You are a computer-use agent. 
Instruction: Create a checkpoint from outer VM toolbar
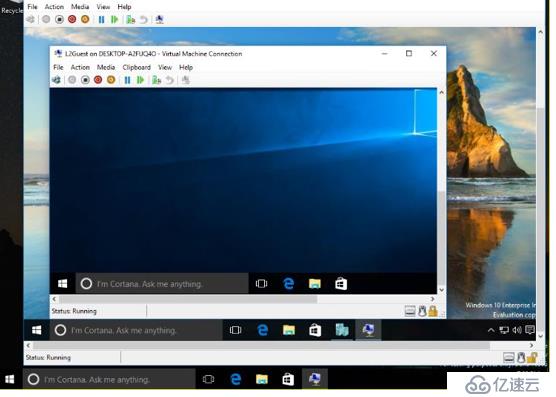(x=131, y=19)
